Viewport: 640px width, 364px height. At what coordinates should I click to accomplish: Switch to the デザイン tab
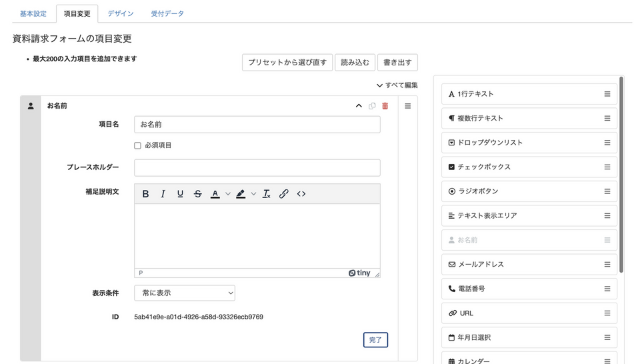(x=121, y=13)
